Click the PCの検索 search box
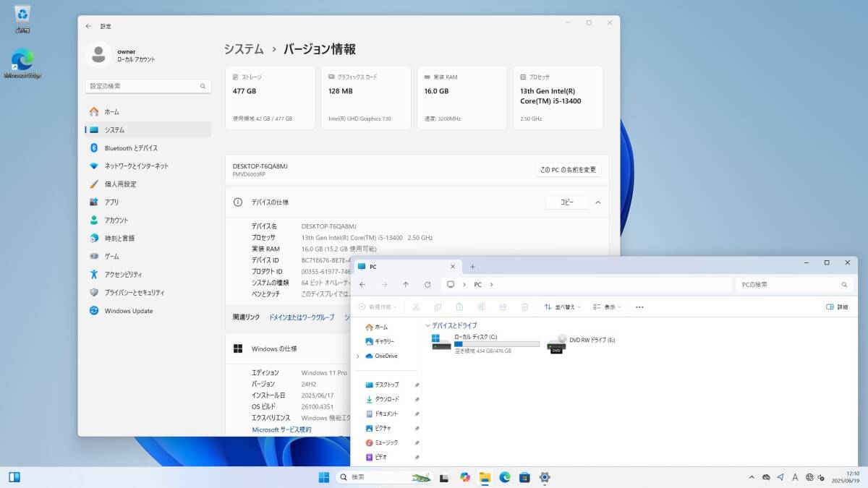 (794, 285)
